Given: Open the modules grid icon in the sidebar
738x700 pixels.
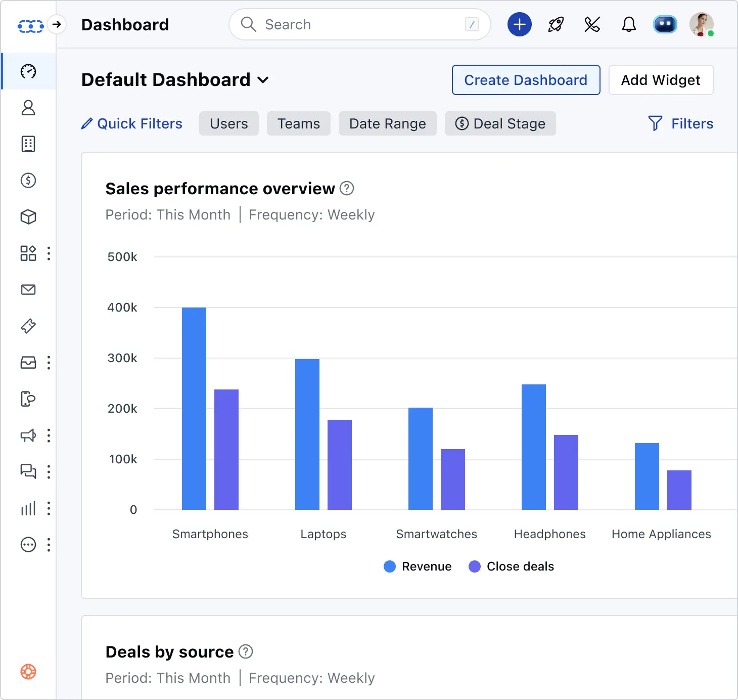Looking at the screenshot, I should tap(28, 253).
